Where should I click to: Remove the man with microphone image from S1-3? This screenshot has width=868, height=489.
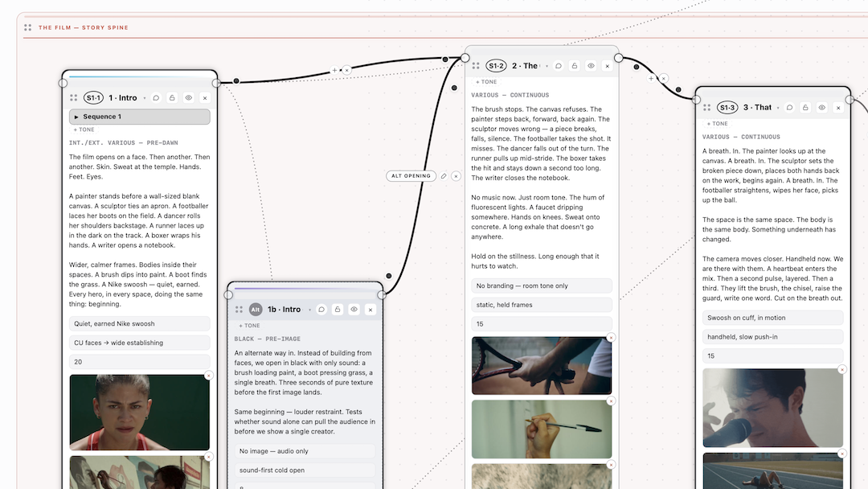[x=842, y=369]
